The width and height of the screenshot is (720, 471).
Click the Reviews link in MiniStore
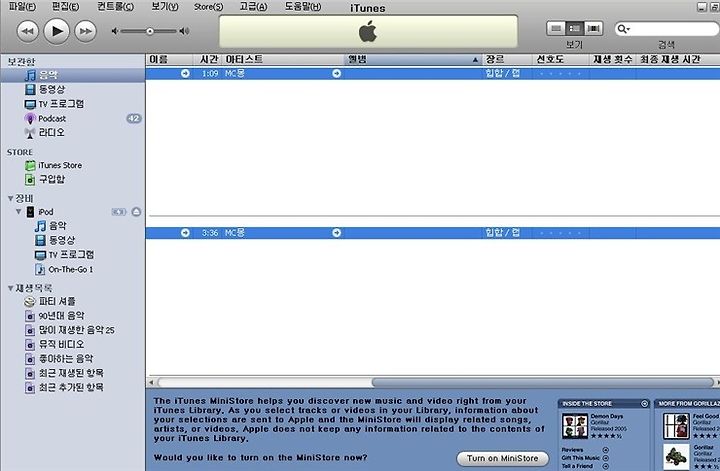tap(572, 450)
